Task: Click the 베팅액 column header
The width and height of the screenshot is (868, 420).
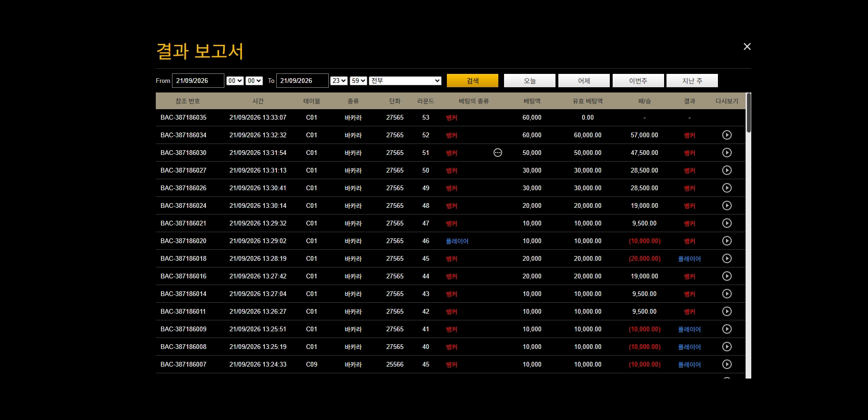Action: point(532,101)
